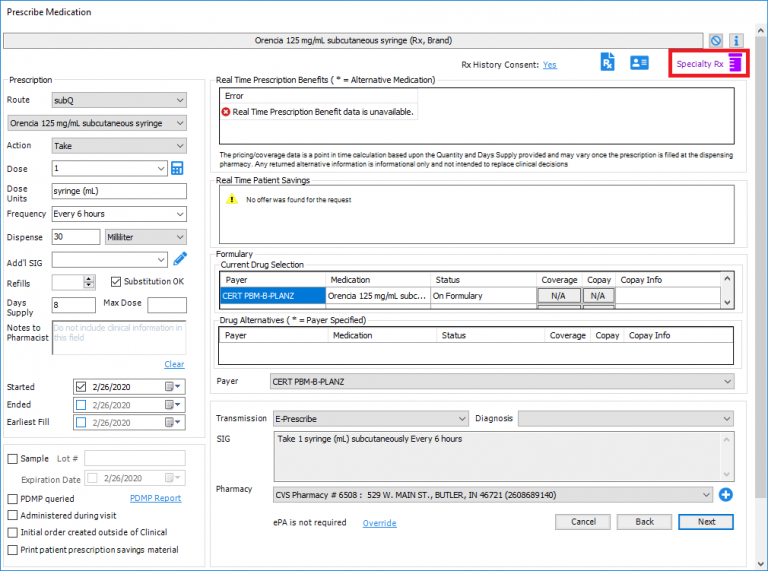This screenshot has width=768, height=571.
Task: Click the Rx document icon
Action: pos(607,63)
